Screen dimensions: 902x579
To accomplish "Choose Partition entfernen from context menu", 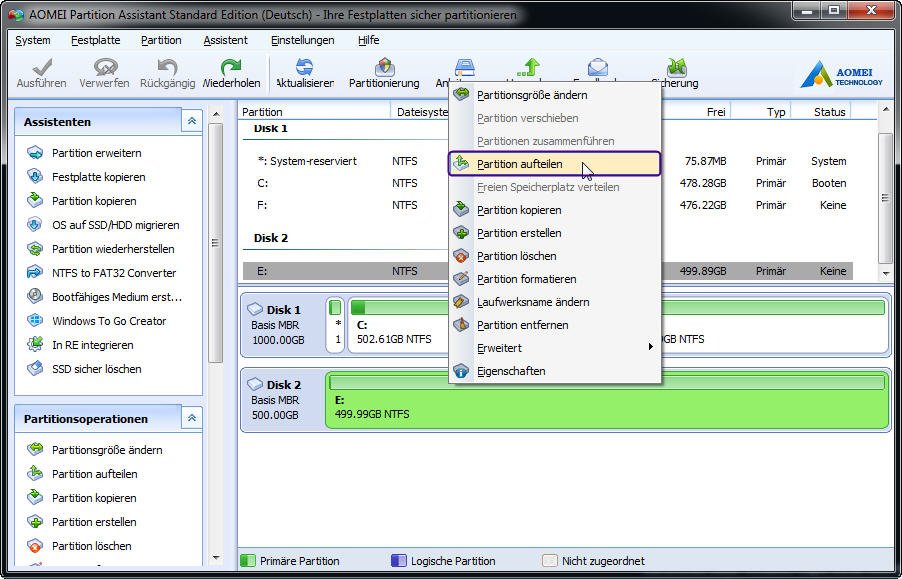I will pyautogui.click(x=555, y=325).
